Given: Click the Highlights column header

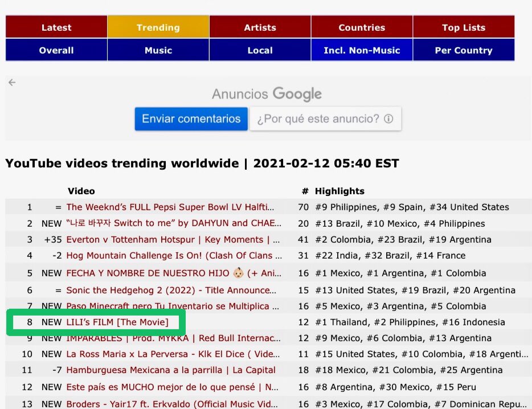Looking at the screenshot, I should click(x=339, y=191).
